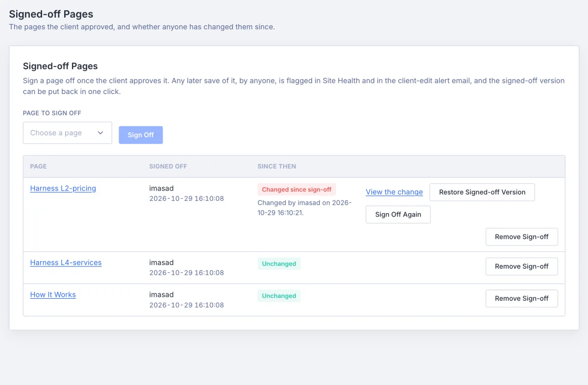Click 'imasad' in the How It Works row

point(162,294)
